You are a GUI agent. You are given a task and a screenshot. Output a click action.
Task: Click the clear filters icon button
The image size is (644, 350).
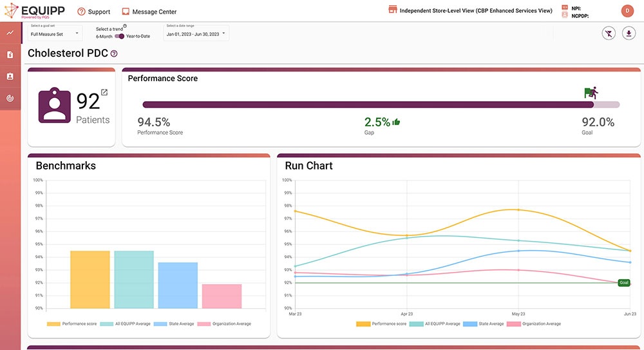click(x=608, y=34)
